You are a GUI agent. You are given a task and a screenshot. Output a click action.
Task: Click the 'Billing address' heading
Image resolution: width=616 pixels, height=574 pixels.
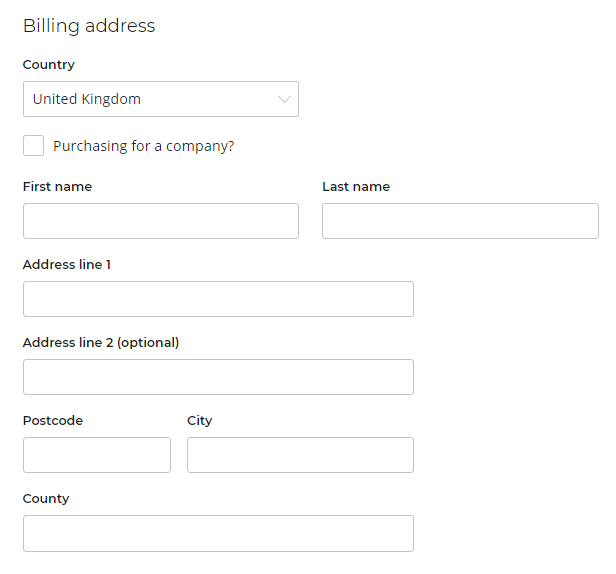coord(89,26)
